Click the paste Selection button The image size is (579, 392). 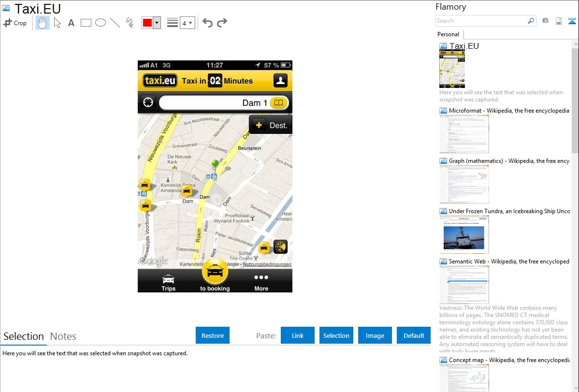[x=336, y=335]
